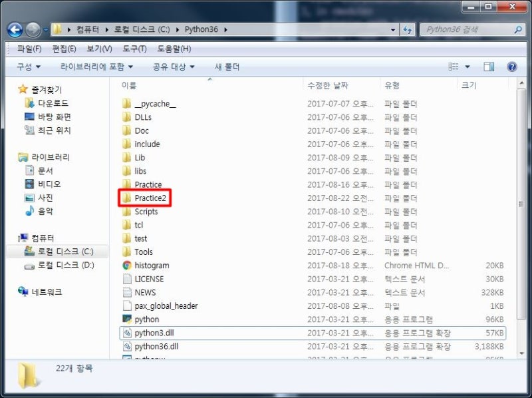Sort by the 수정한 날짜 column header
Viewport: 532px width, 398px height.
tap(328, 86)
